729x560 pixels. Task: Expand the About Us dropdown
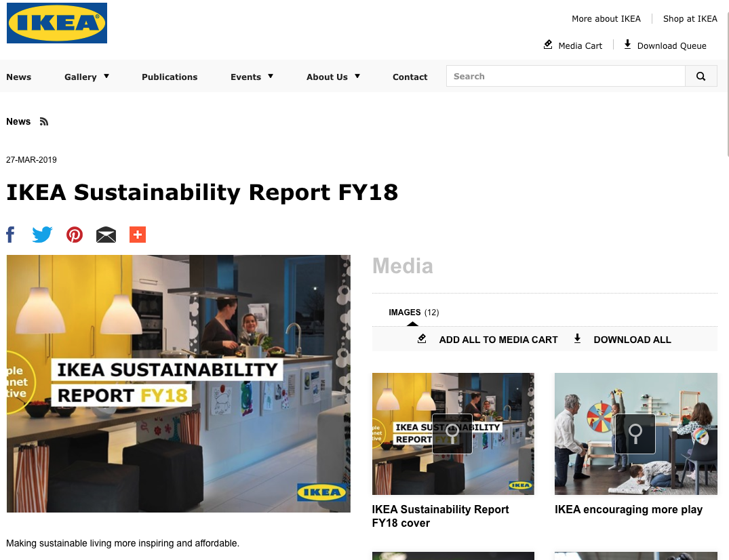(332, 77)
